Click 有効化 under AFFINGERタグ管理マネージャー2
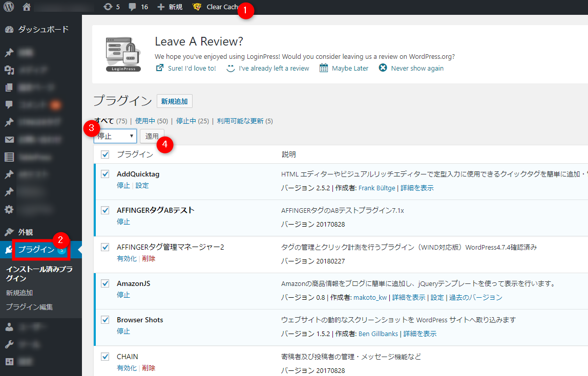The height and width of the screenshot is (376, 588). click(x=127, y=258)
